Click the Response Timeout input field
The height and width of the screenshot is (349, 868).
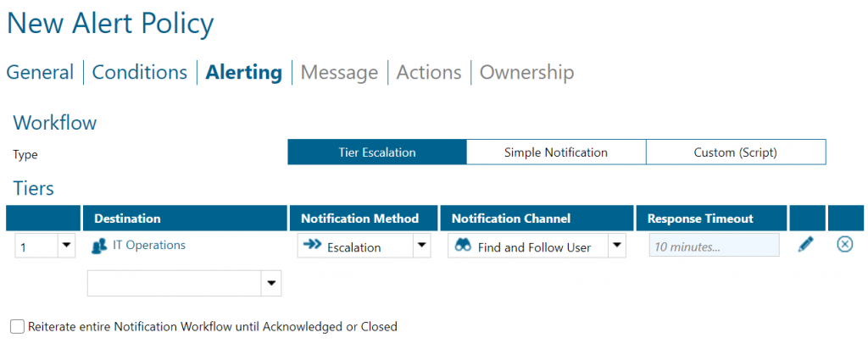(714, 247)
